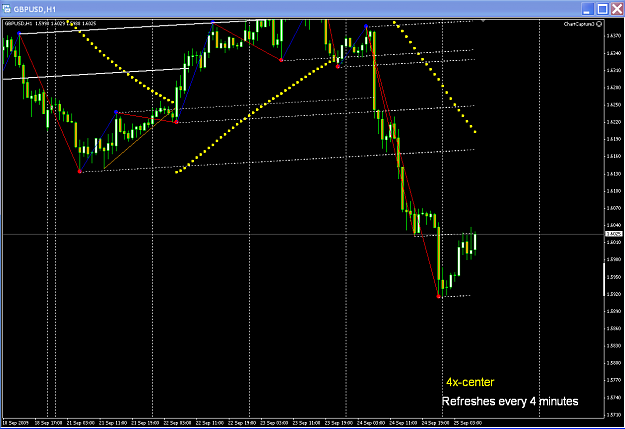Click the GBPUSD,H1 OHLC info line
This screenshot has height=429, width=625.
[50, 24]
